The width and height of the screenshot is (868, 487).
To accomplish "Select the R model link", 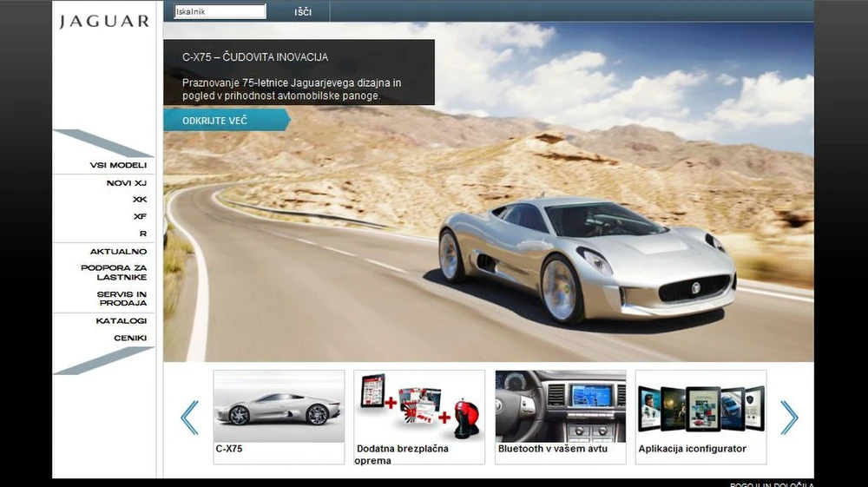I will (x=143, y=234).
